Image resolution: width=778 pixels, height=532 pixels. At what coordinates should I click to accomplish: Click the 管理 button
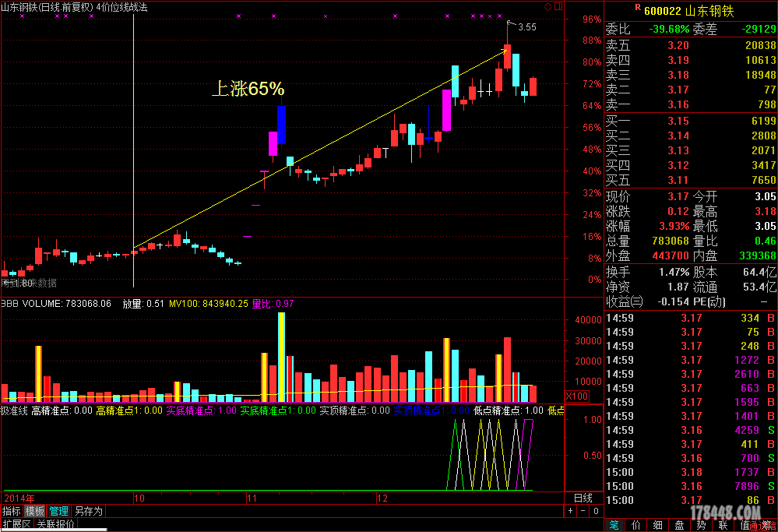point(59,511)
